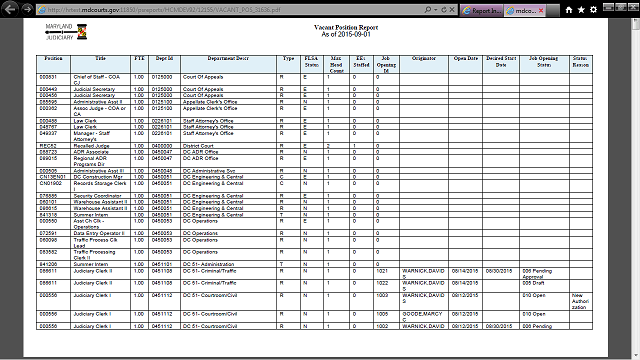
Task: Click the Traffic Process Clk Lead cell
Action: coord(100,243)
